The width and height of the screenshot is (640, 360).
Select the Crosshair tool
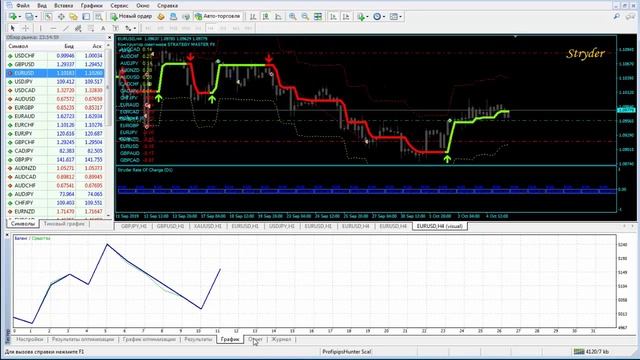[25, 28]
